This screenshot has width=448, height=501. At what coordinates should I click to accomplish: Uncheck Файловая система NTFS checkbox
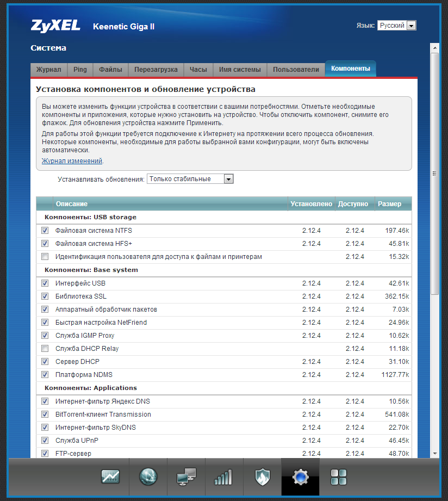pos(45,230)
